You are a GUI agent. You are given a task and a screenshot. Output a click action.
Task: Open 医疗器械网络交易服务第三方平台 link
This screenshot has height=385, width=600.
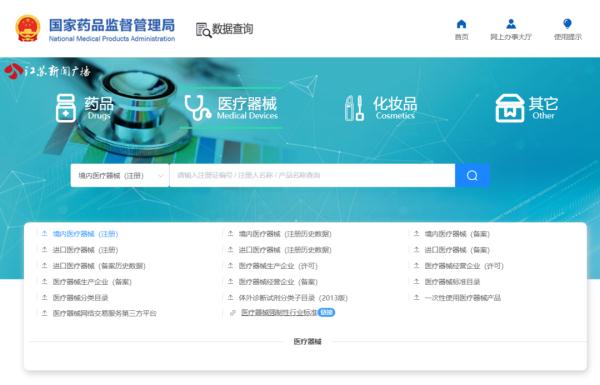(104, 313)
